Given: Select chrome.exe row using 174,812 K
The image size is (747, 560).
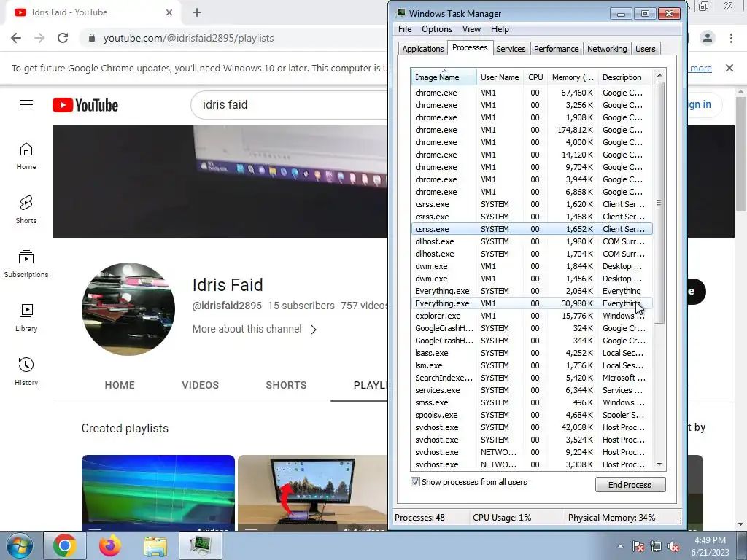Looking at the screenshot, I should pyautogui.click(x=532, y=130).
